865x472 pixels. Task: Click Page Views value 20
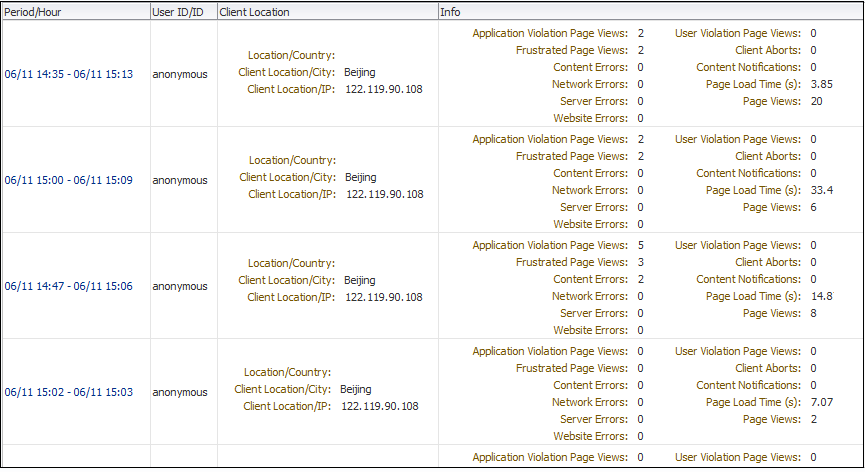click(x=816, y=101)
